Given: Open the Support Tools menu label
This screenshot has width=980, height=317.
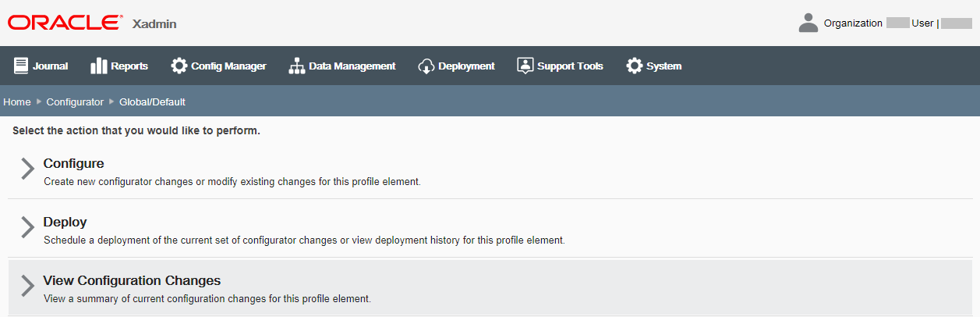Looking at the screenshot, I should [570, 66].
